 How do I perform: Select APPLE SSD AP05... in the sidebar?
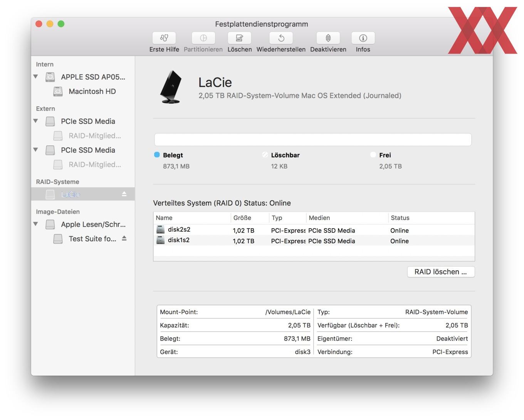pyautogui.click(x=93, y=77)
